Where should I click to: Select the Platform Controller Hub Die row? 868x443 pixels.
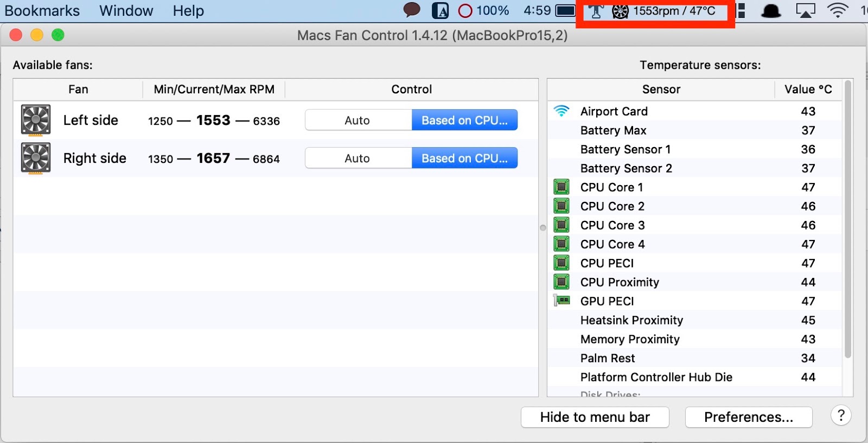(694, 377)
